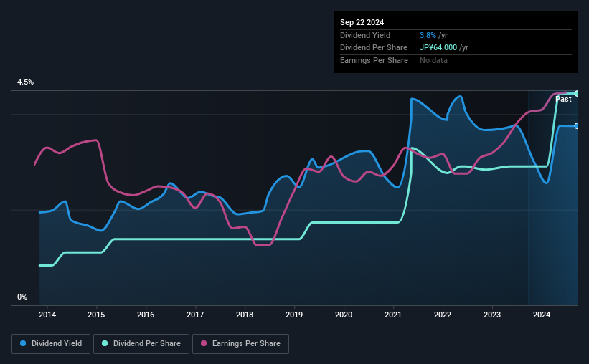This screenshot has width=589, height=364.
Task: Click the teal endpoint marker at chart top right
Action: tap(577, 93)
